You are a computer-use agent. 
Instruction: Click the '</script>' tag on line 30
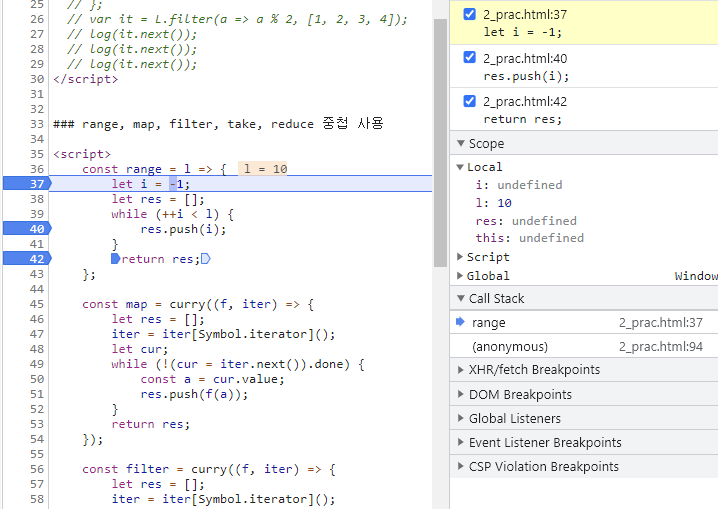point(86,79)
